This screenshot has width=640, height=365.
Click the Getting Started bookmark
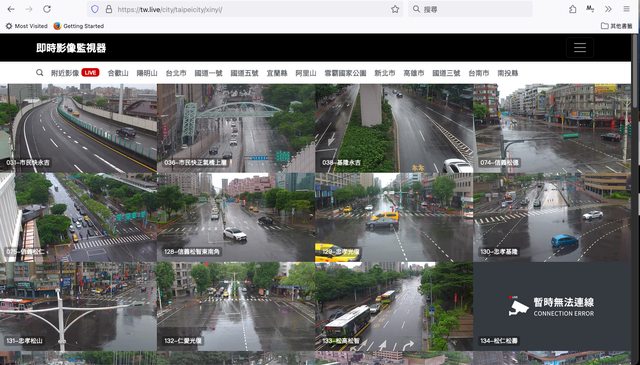(x=79, y=26)
